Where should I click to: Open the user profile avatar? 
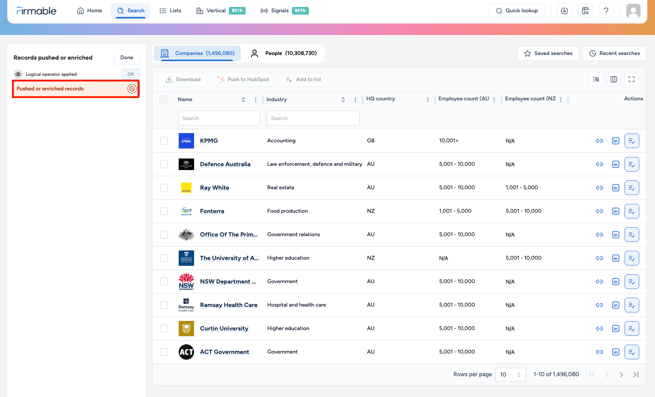click(x=633, y=11)
